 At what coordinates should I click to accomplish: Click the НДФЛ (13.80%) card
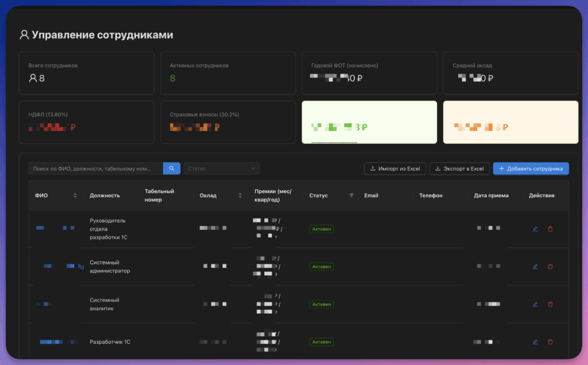(x=87, y=122)
